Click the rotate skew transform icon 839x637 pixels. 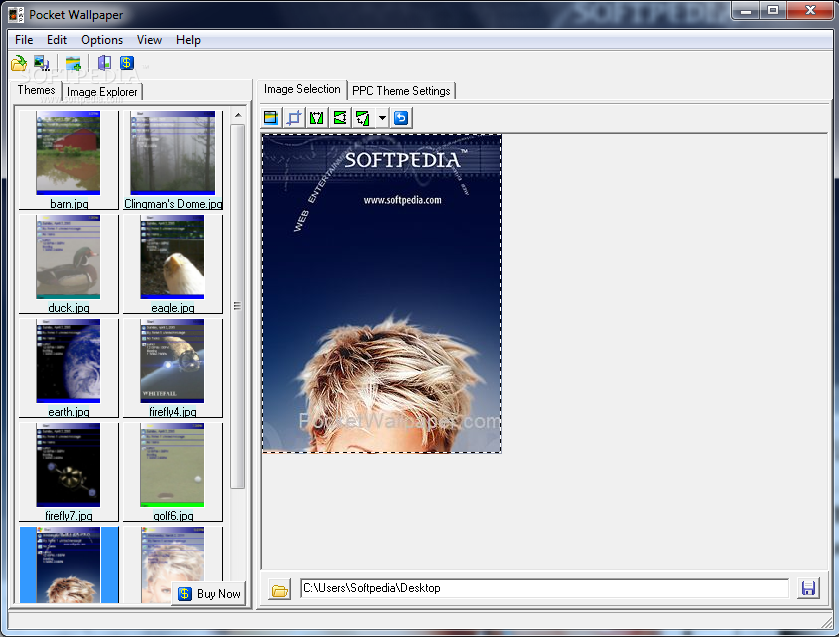coord(363,117)
